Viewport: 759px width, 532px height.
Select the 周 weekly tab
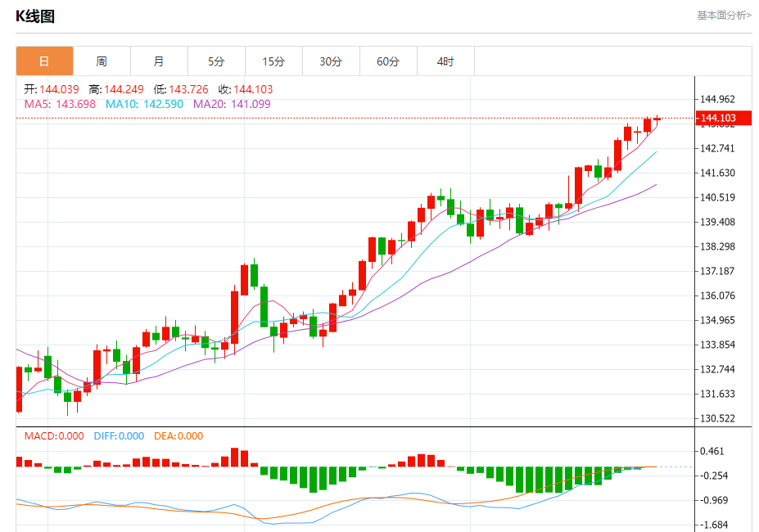[x=102, y=61]
